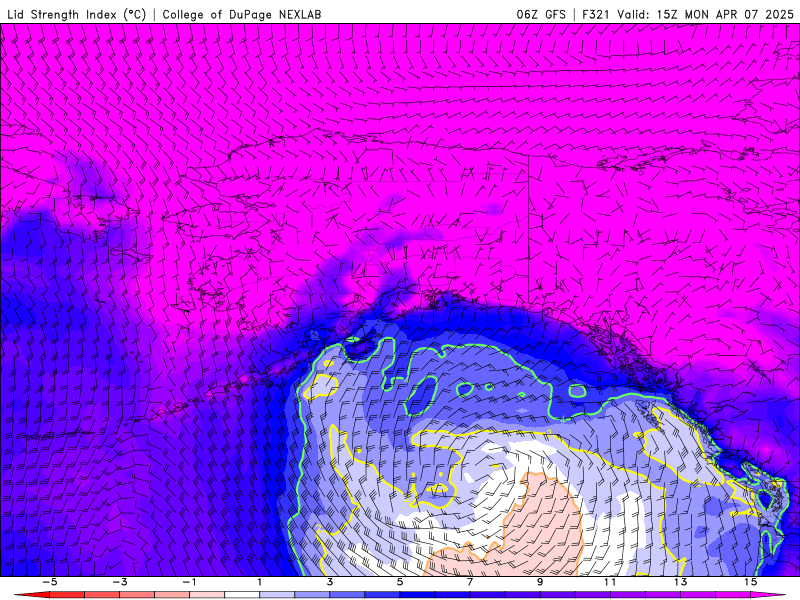Click the '1' colorbar tick label

(x=260, y=582)
